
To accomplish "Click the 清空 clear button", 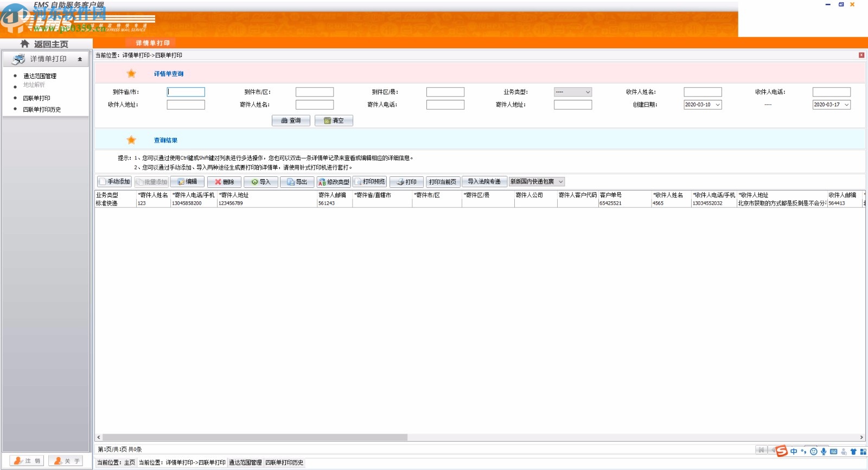I will tap(334, 120).
